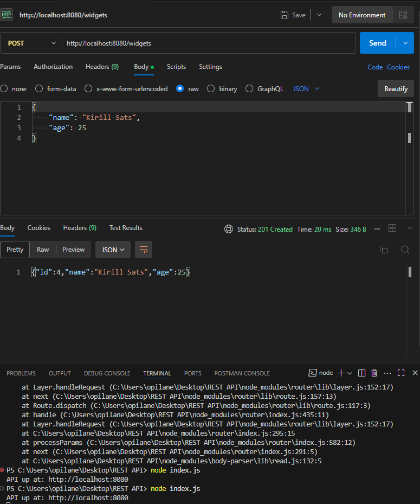Click the Beautify button
The height and width of the screenshot is (504, 420).
(396, 88)
